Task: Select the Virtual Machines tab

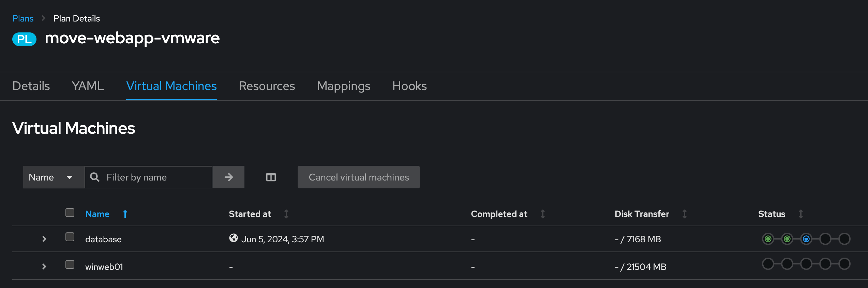Action: (171, 86)
